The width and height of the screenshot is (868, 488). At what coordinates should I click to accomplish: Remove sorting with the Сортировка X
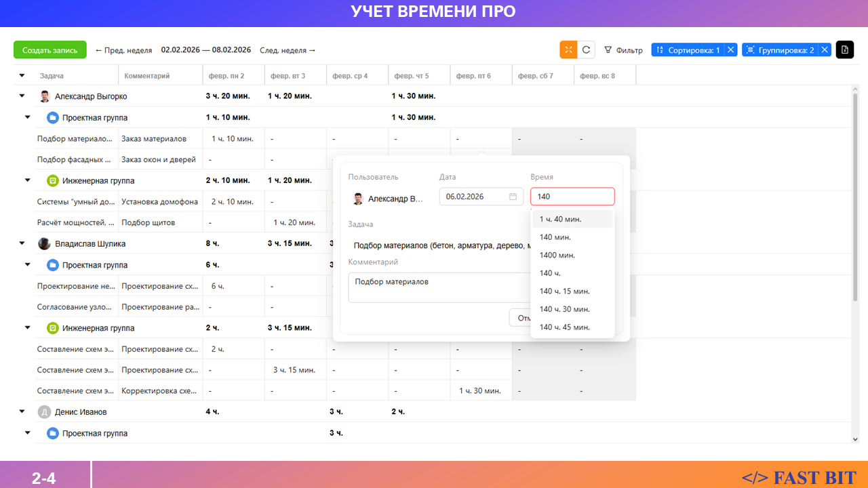coord(730,49)
